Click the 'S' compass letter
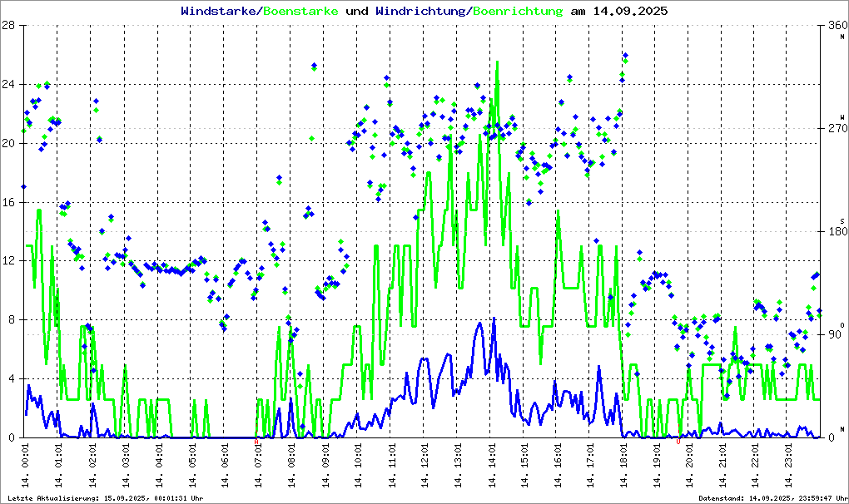 [842, 220]
